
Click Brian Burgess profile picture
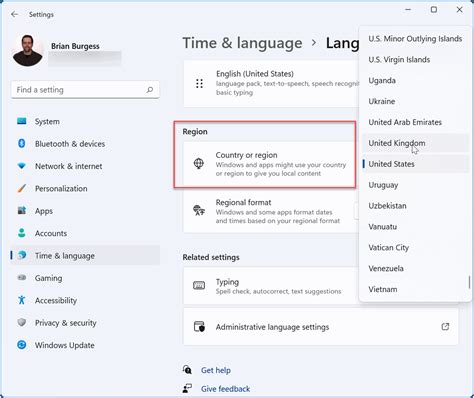pos(28,50)
